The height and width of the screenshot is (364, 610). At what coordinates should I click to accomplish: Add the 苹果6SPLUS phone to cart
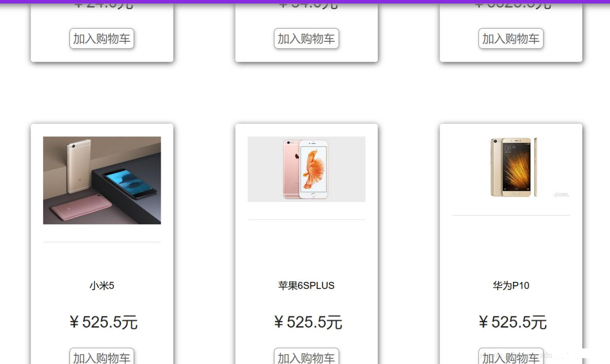[x=306, y=357]
